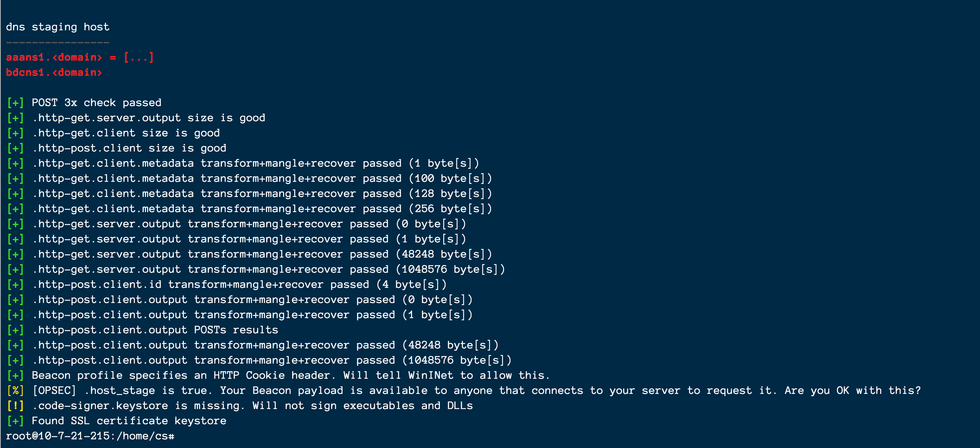Click the [+] marker for '.http-post.client.id transform' line
Image resolution: width=980 pixels, height=448 pixels.
pyautogui.click(x=15, y=285)
